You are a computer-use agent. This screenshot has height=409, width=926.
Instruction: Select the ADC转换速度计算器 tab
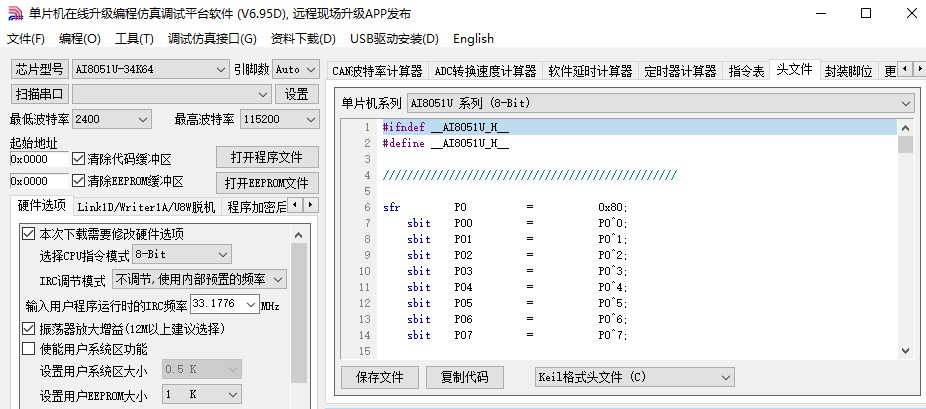(485, 71)
